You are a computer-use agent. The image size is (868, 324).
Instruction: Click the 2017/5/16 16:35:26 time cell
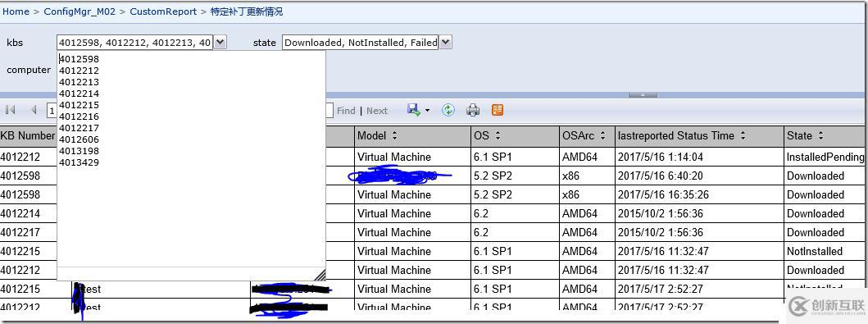[x=699, y=194]
